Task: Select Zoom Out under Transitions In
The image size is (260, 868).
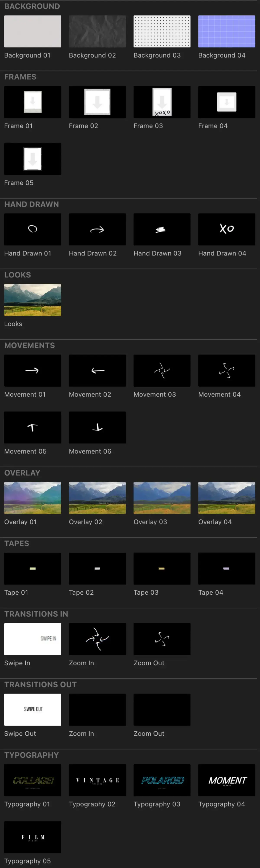Action: 162,639
